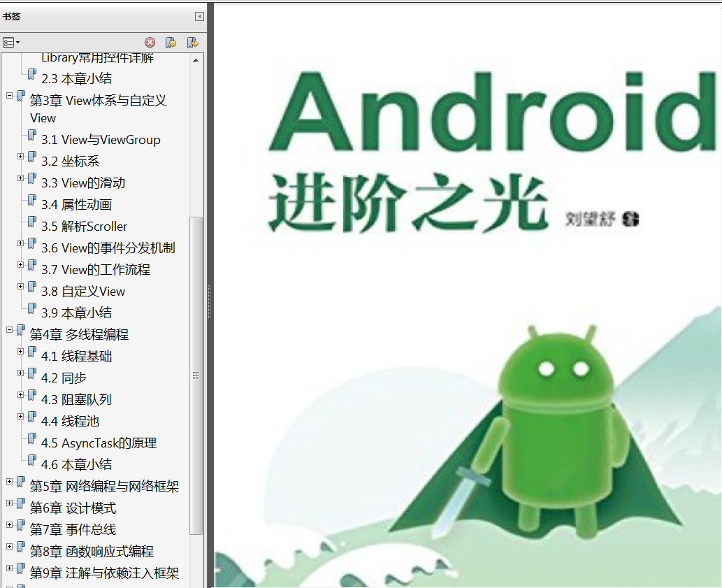Open 第8章 函数响应式编程 bookmark
Image resolution: width=722 pixels, height=588 pixels.
92,552
